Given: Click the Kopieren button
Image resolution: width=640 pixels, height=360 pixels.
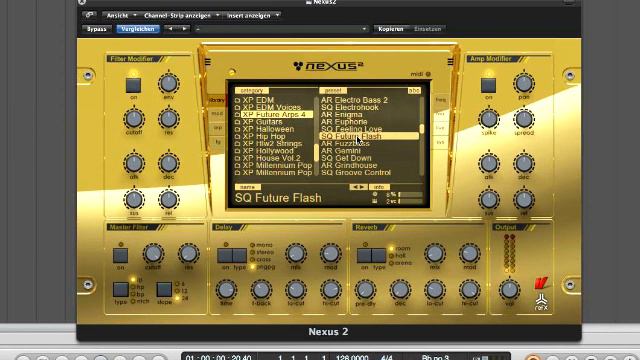Looking at the screenshot, I should pyautogui.click(x=391, y=29).
